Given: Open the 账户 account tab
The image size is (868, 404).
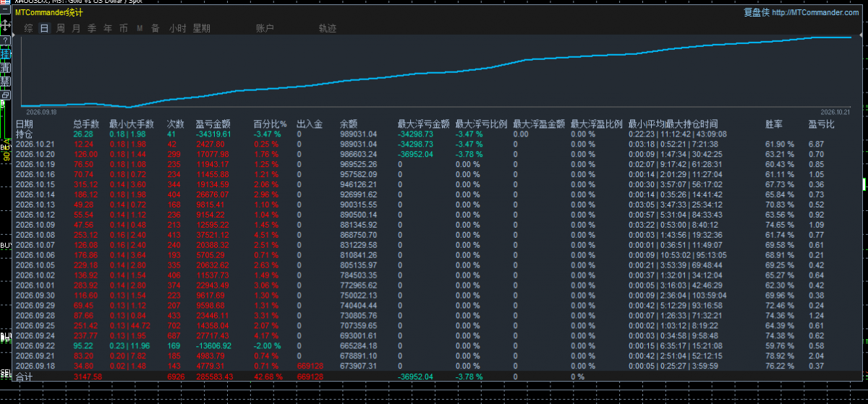Looking at the screenshot, I should (x=265, y=28).
